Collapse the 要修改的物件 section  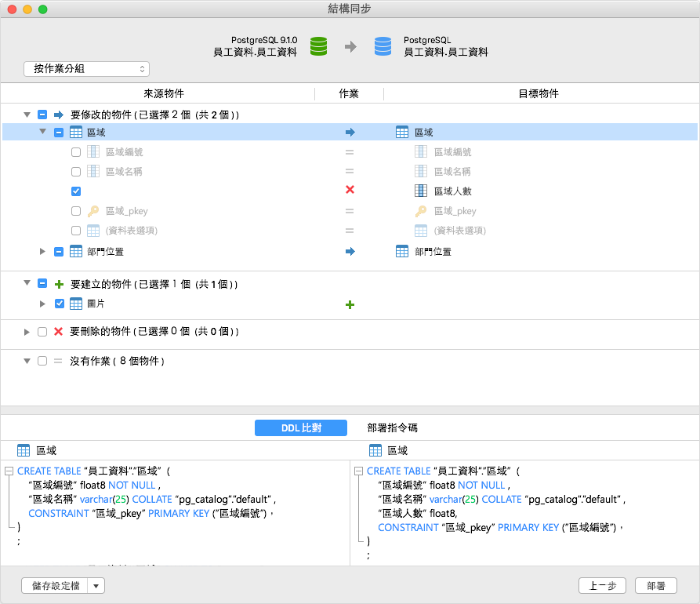(27, 114)
